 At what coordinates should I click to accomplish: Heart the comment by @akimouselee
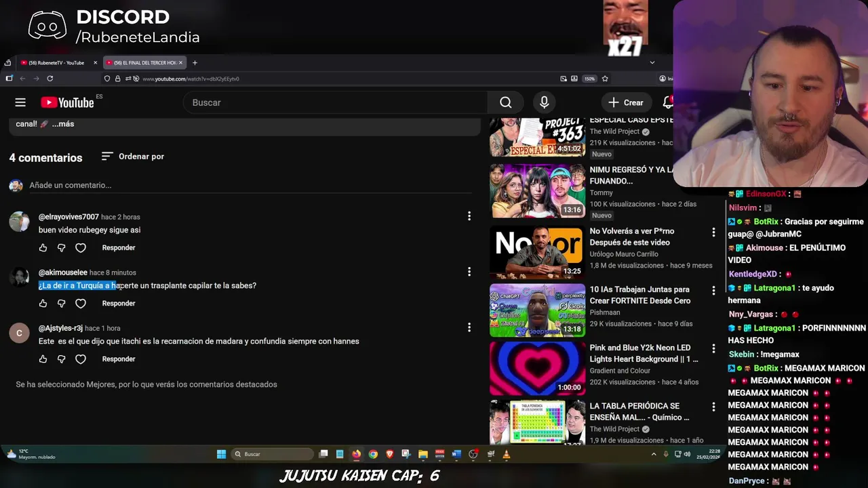[x=81, y=304]
